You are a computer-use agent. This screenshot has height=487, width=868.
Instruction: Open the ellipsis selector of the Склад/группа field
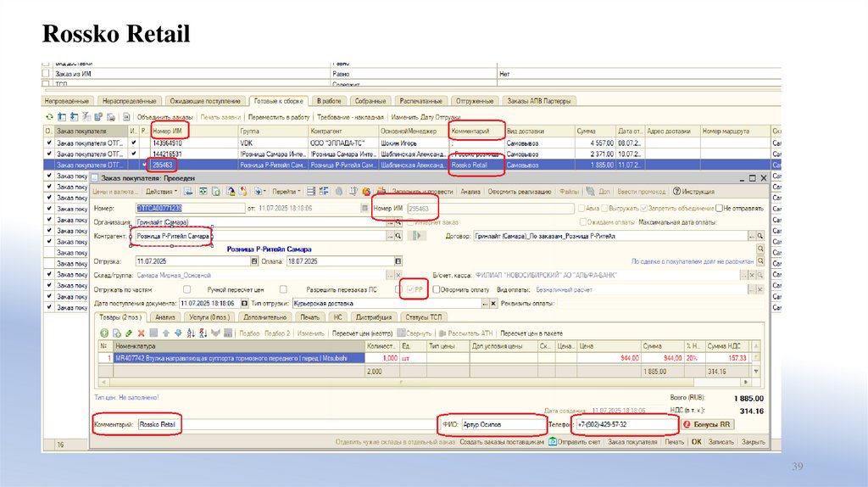tap(390, 275)
